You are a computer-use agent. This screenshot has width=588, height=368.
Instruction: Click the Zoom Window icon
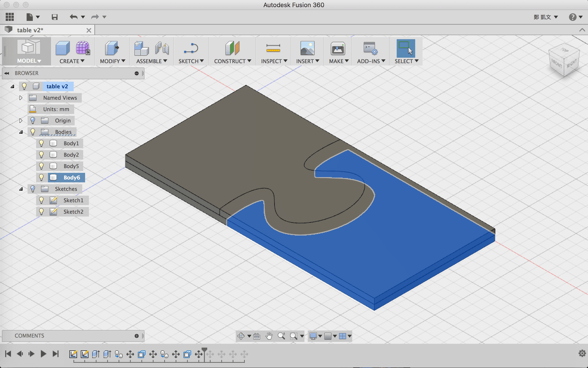294,336
